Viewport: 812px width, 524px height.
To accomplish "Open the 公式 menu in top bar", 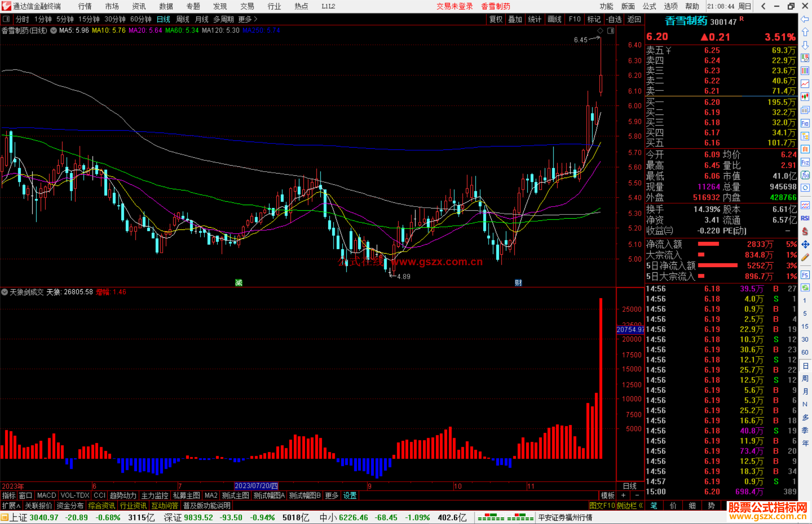I will [x=649, y=6].
